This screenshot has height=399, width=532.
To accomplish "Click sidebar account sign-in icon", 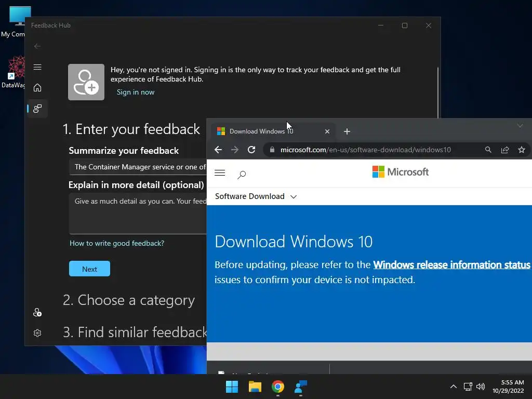I will (37, 312).
